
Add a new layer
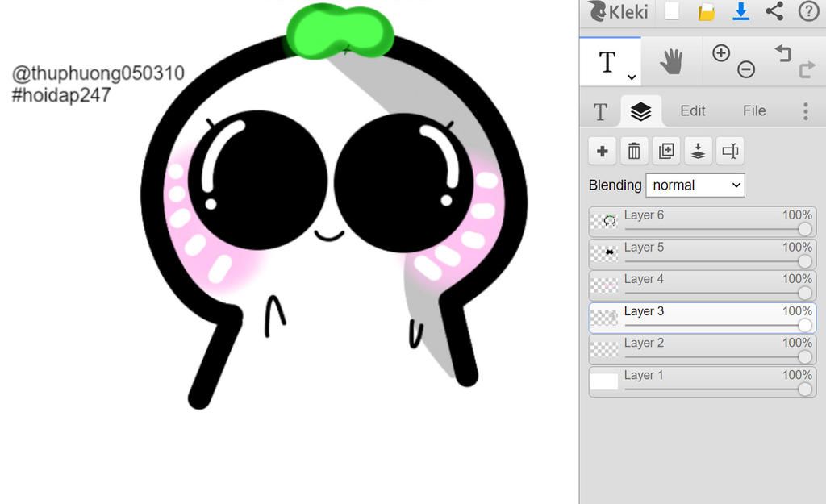602,151
